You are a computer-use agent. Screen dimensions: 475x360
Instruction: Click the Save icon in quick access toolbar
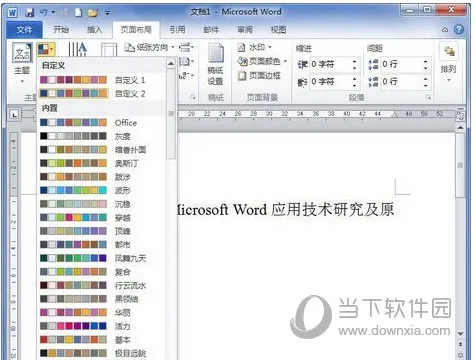coord(30,13)
